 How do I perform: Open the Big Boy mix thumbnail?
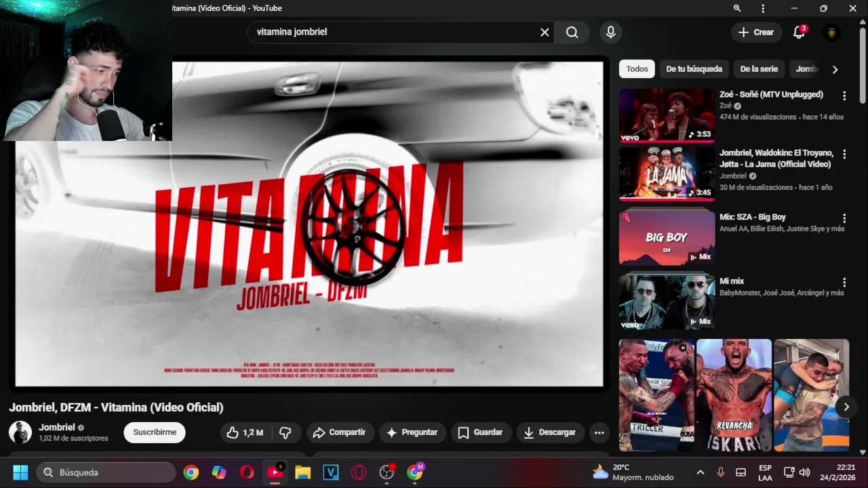[667, 238]
